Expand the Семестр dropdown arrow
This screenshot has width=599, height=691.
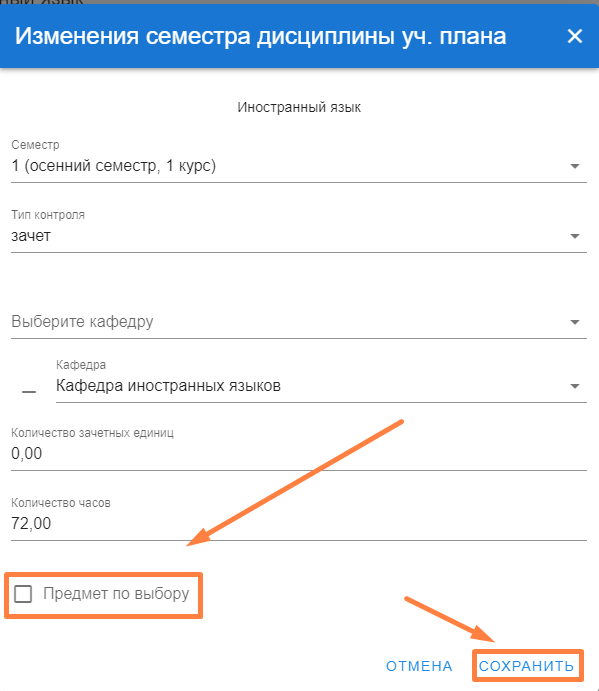click(574, 166)
